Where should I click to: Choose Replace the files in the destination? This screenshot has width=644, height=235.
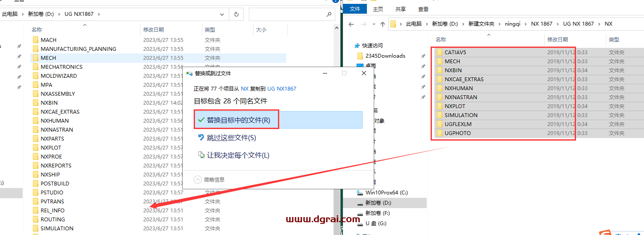(x=278, y=120)
